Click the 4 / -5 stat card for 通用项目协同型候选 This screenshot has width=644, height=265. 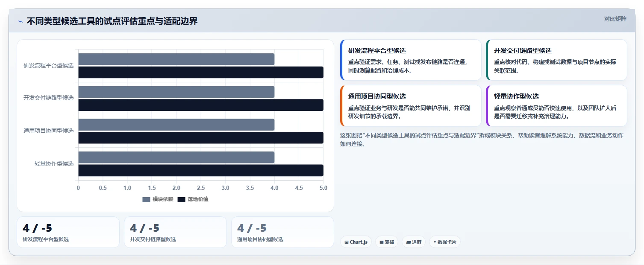[282, 232]
